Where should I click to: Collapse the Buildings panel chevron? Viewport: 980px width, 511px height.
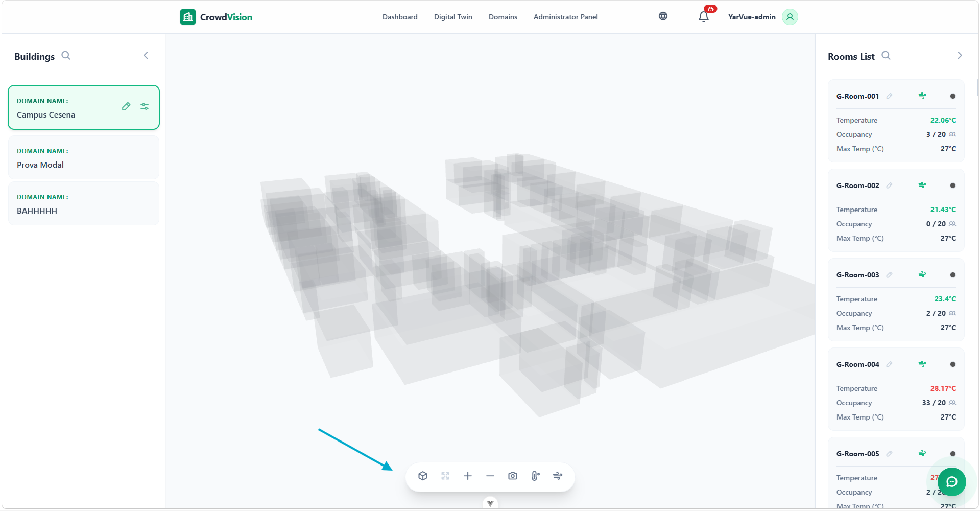(146, 55)
